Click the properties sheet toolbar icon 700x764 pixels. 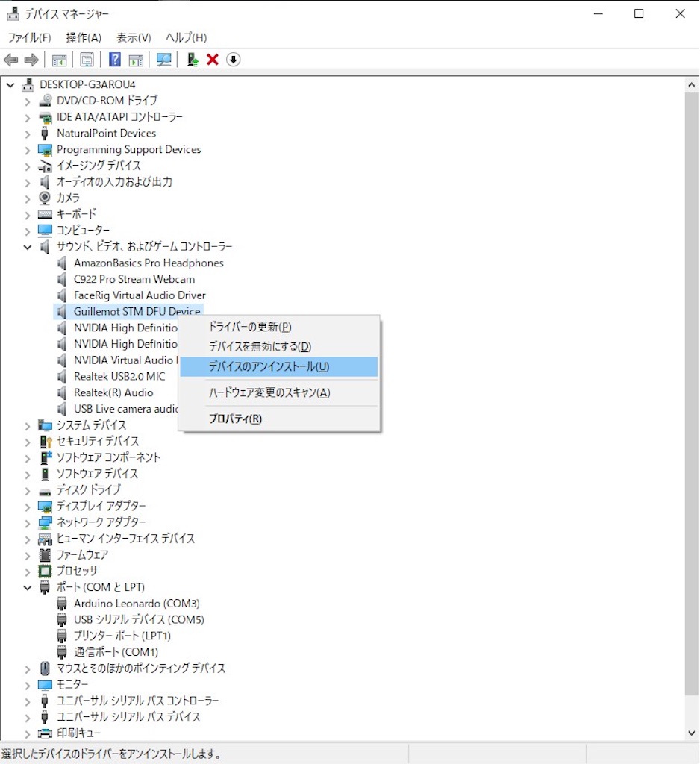point(87,60)
